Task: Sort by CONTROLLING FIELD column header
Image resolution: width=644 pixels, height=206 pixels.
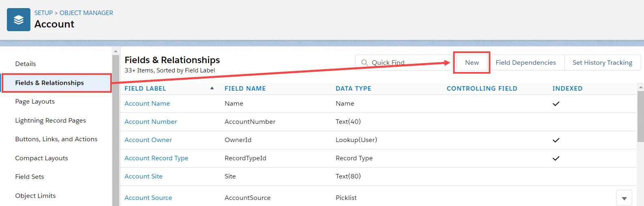Action: point(482,89)
